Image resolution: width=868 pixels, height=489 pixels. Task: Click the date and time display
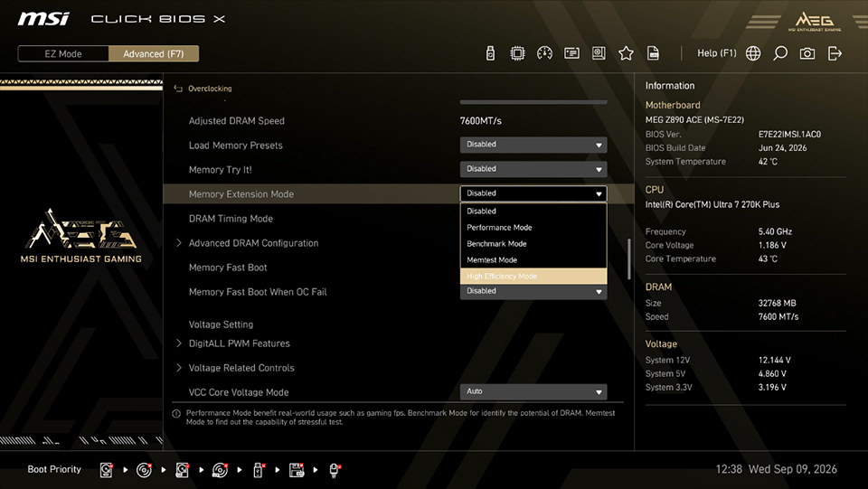point(776,469)
